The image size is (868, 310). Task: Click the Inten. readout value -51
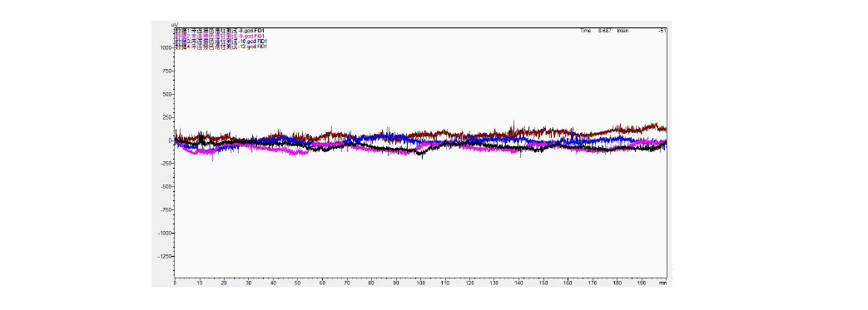662,31
